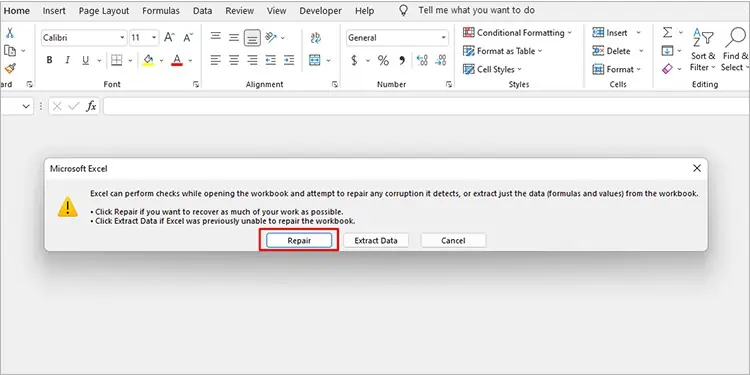Click Center alignment icon
The image size is (750, 375).
[x=233, y=60]
